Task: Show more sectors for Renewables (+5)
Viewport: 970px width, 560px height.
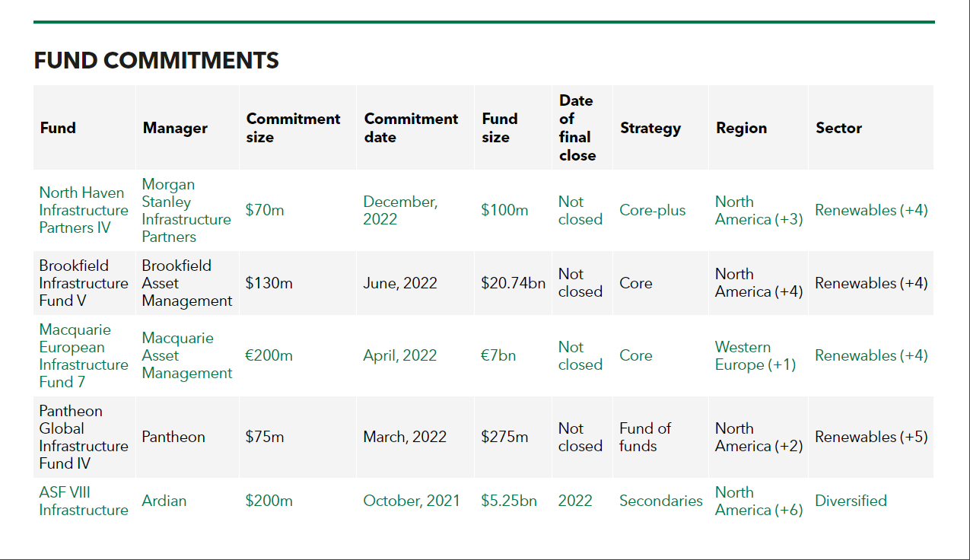Action: [871, 437]
